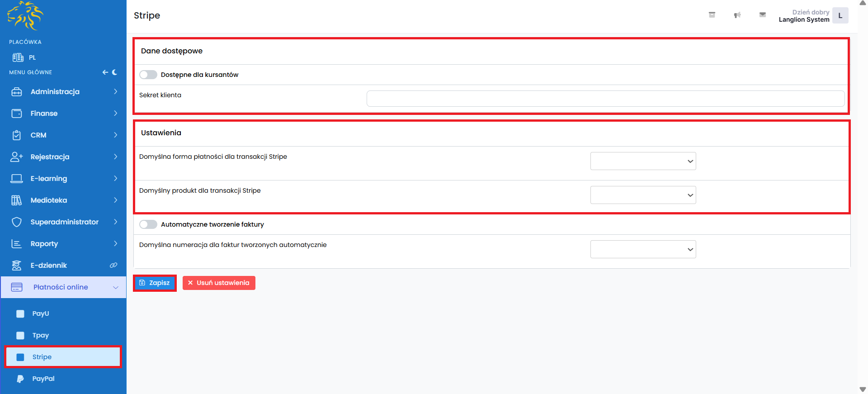Viewport: 868px width, 394px height.
Task: Toggle 'Automatyczne tworzenie faktury' switch
Action: pyautogui.click(x=148, y=224)
